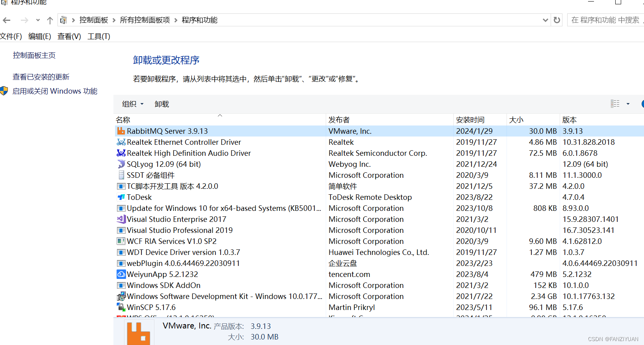
Task: Navigate to 所有控制面板项 in breadcrumb
Action: pos(145,20)
